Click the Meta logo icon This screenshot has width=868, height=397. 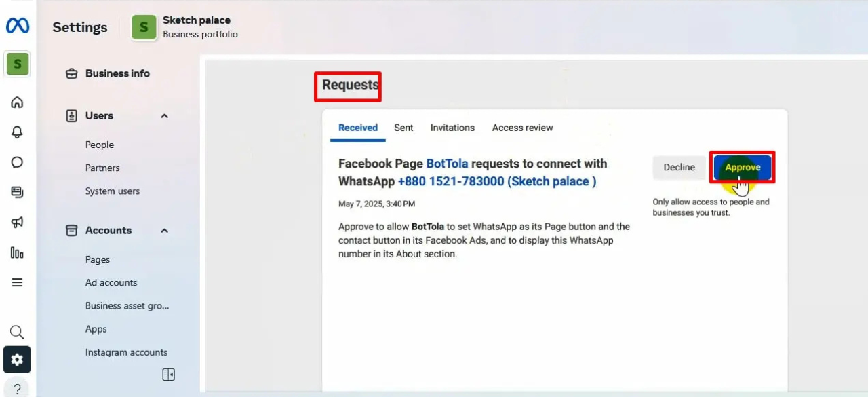click(18, 26)
